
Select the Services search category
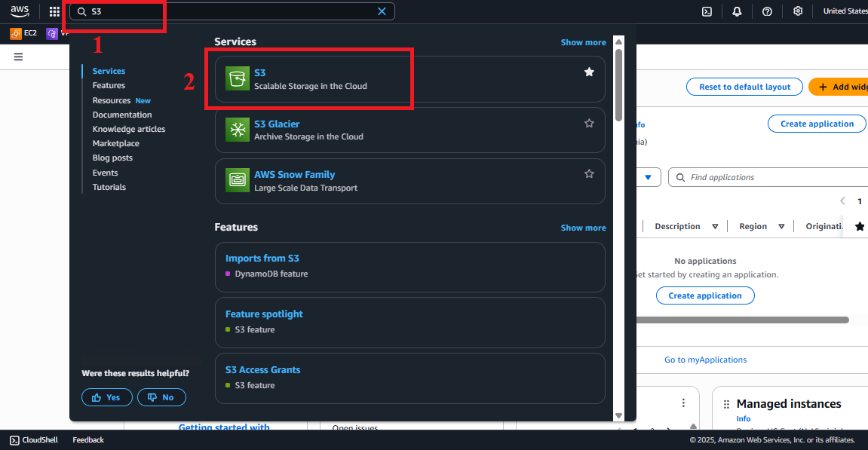click(x=109, y=71)
